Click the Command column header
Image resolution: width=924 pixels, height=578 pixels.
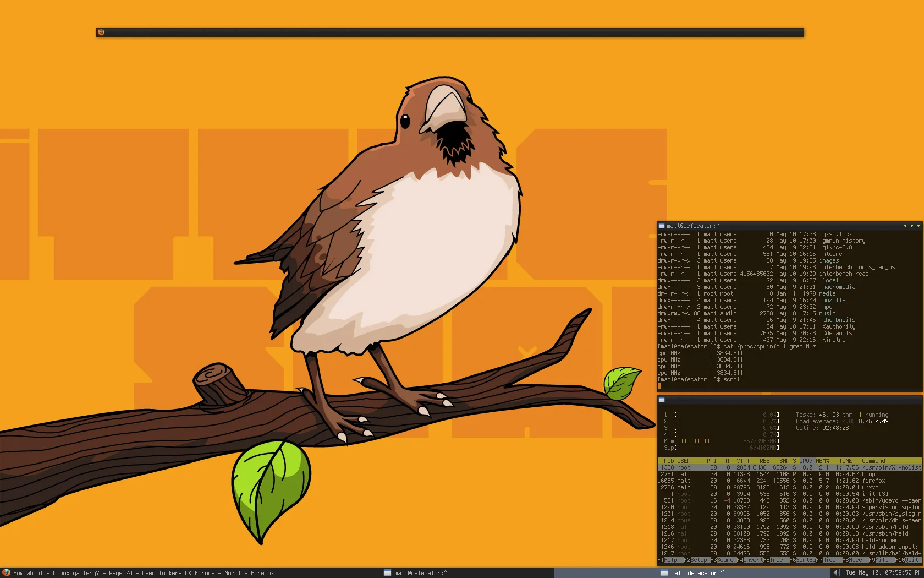[873, 461]
